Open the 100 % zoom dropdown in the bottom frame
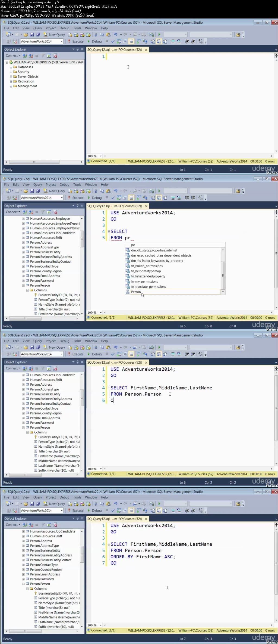The height and width of the screenshot is (644, 278). (x=101, y=625)
